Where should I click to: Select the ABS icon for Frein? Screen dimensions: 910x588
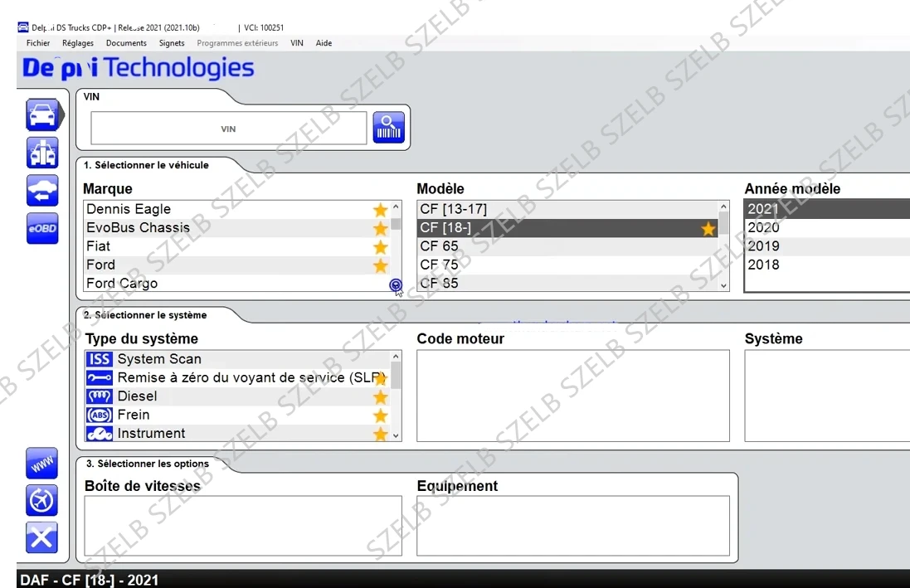point(100,415)
